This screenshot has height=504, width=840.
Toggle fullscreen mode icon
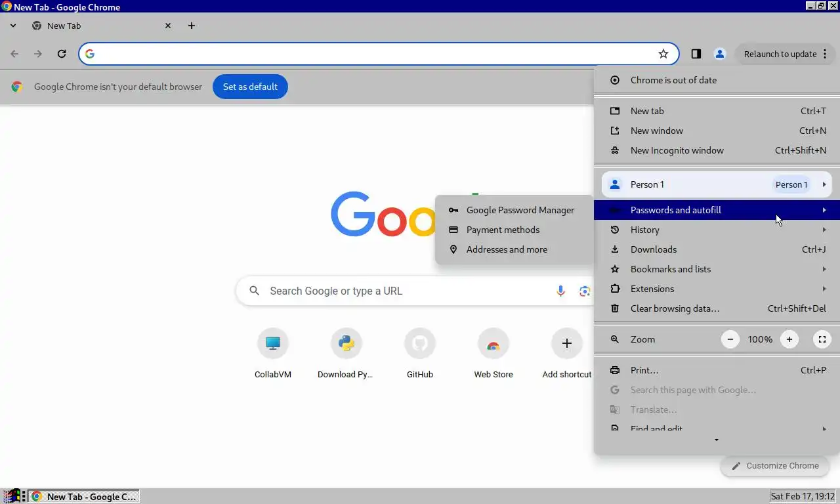click(822, 339)
